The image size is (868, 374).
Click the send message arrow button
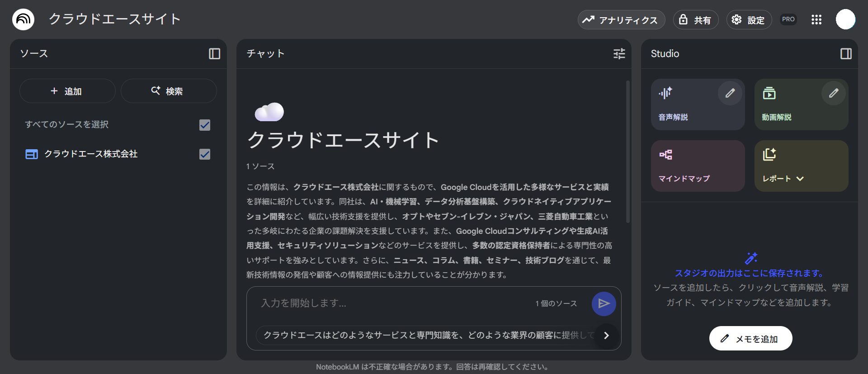(x=604, y=303)
